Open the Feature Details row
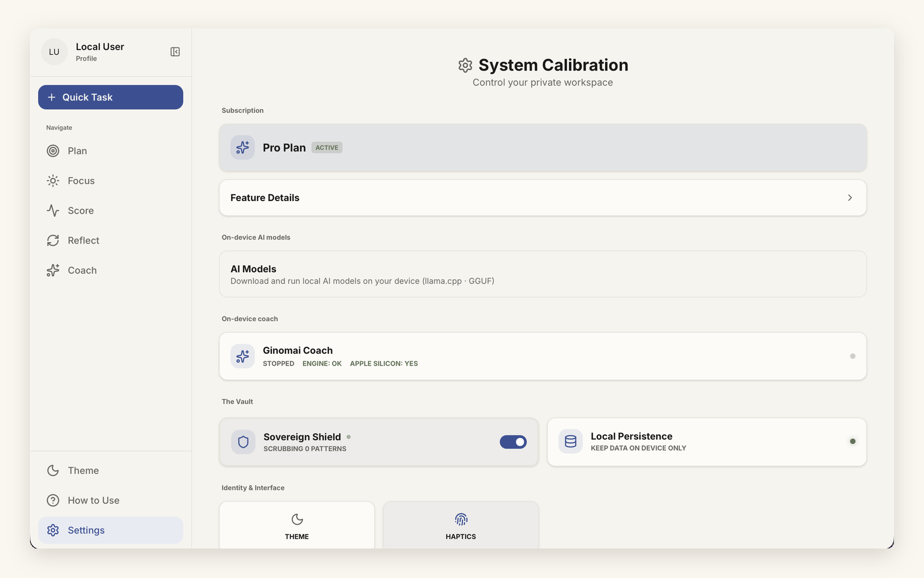Viewport: 924px width, 578px height. click(x=543, y=198)
